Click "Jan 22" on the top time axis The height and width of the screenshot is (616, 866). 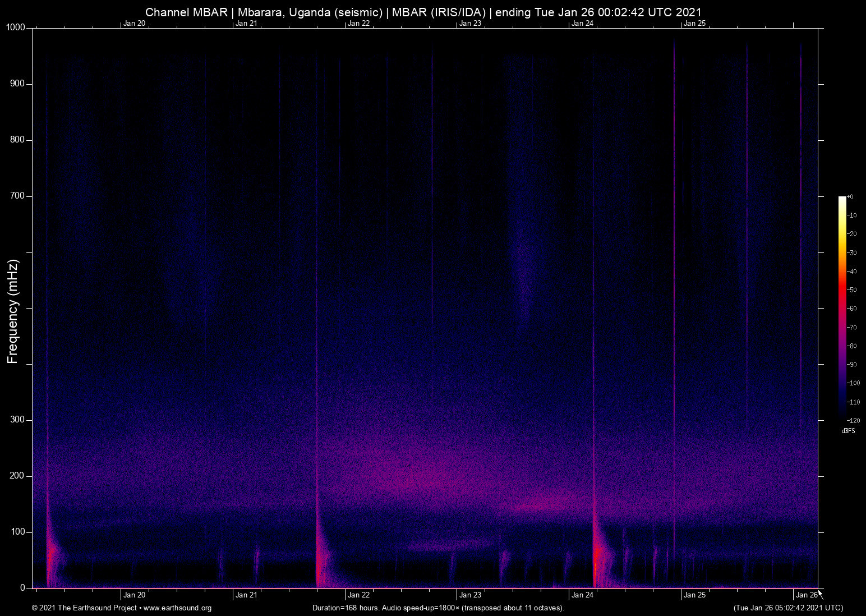point(358,23)
